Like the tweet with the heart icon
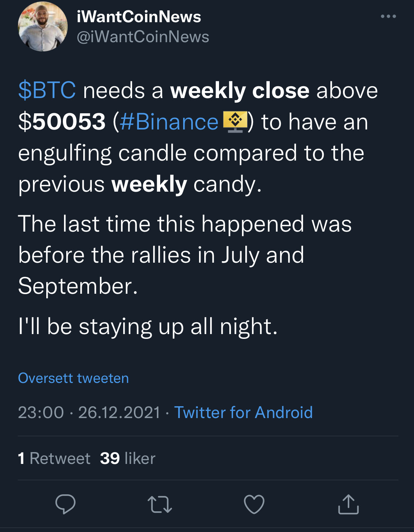414x532 pixels. pyautogui.click(x=254, y=504)
